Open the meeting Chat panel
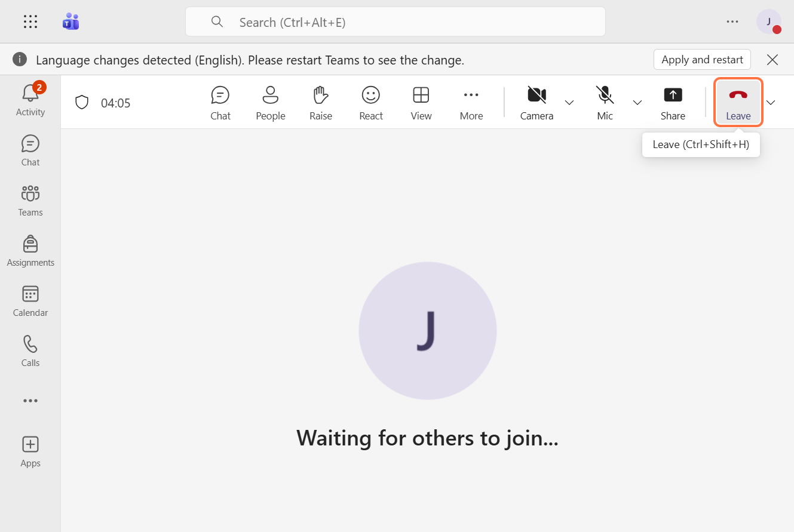794x532 pixels. pos(220,103)
